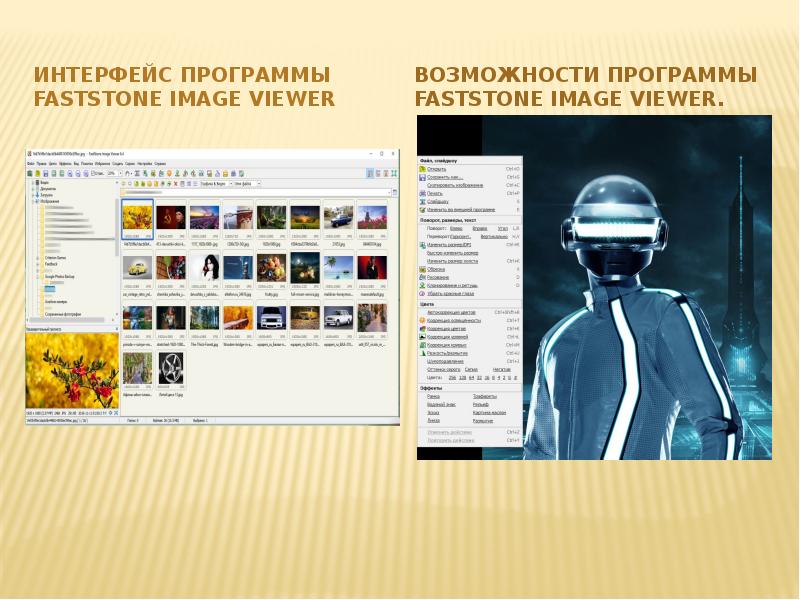This screenshot has height=600, width=800.
Task: Click the external editor icon in side menu
Action: click(x=422, y=210)
